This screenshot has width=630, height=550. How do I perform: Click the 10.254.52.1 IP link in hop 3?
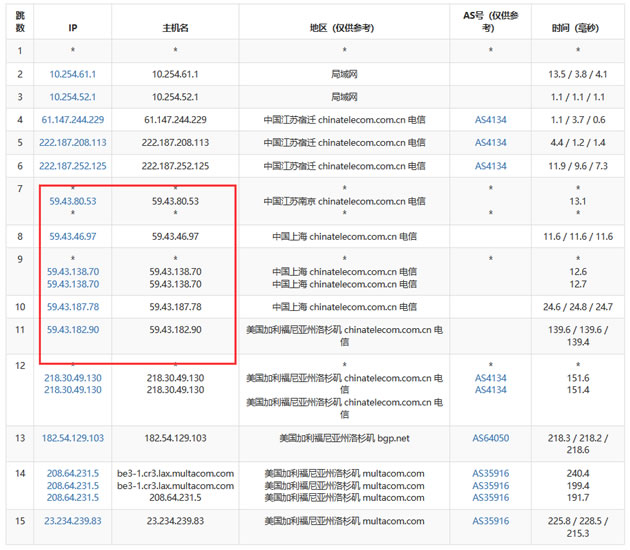click(x=73, y=97)
